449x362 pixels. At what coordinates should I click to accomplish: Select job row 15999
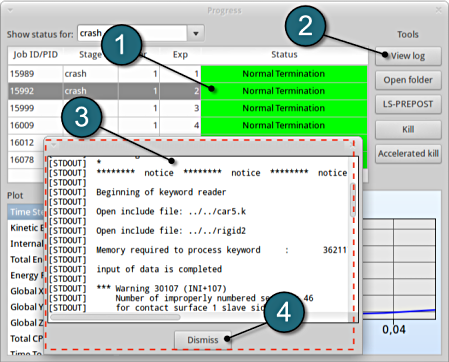tap(188, 108)
